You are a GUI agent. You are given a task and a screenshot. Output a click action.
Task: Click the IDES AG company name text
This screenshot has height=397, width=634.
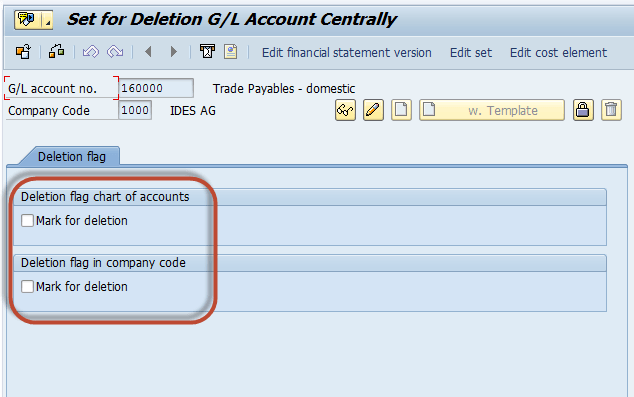(x=193, y=110)
